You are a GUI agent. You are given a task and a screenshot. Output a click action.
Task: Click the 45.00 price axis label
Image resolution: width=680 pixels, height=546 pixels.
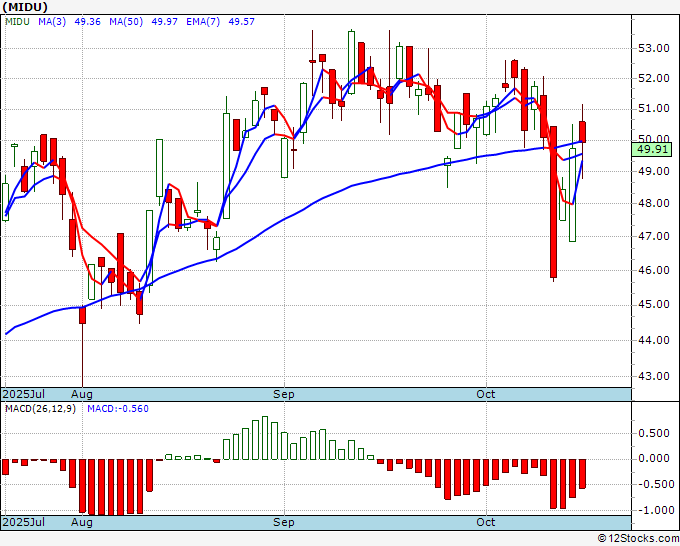point(654,305)
